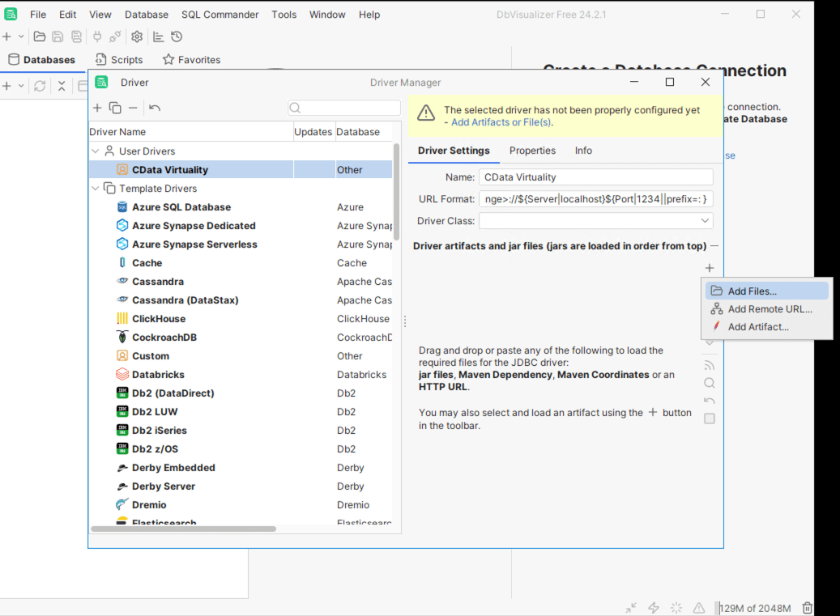Click the warning triangle in status bar
This screenshot has width=840, height=616.
(699, 608)
